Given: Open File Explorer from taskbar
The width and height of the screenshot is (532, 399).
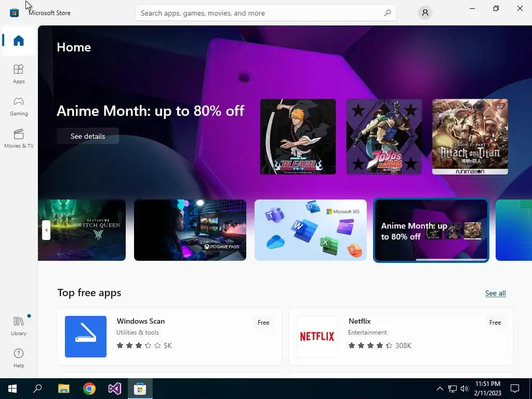Looking at the screenshot, I should [64, 389].
